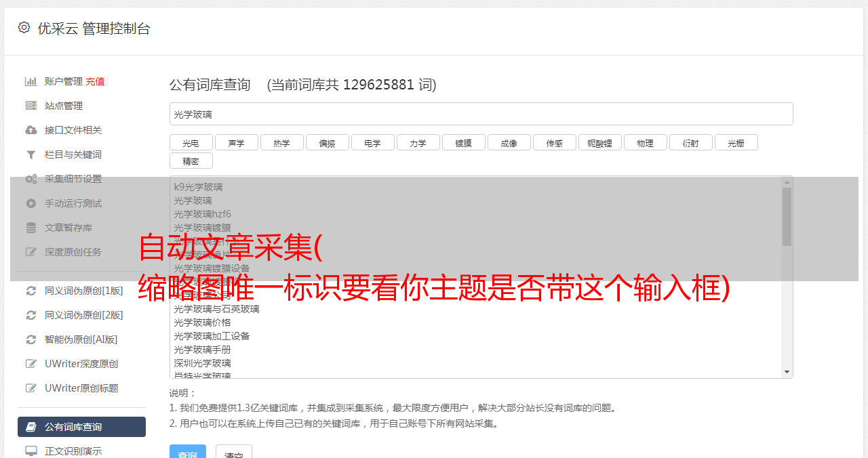The width and height of the screenshot is (868, 458).
Task: Select the 铌酸锂 tag
Action: (599, 142)
